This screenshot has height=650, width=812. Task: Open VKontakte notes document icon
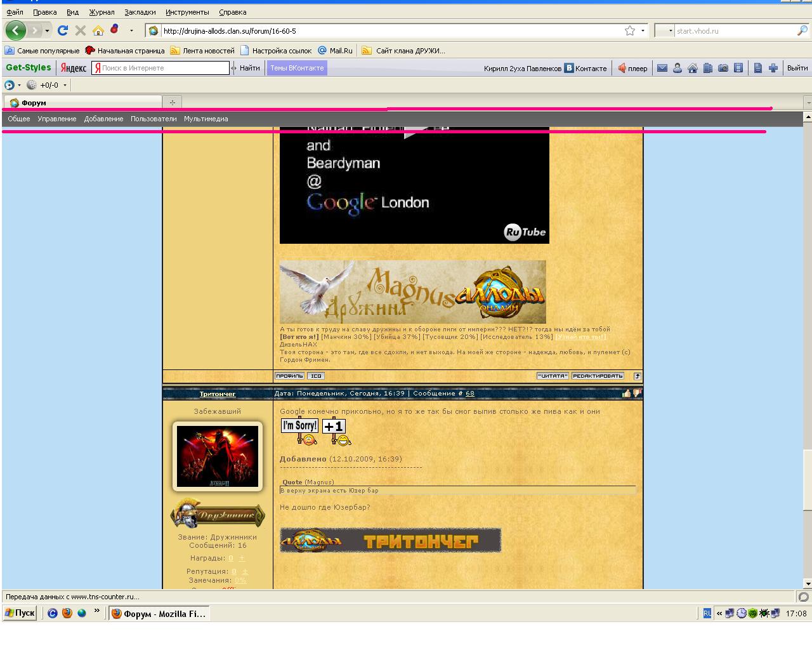click(x=758, y=68)
